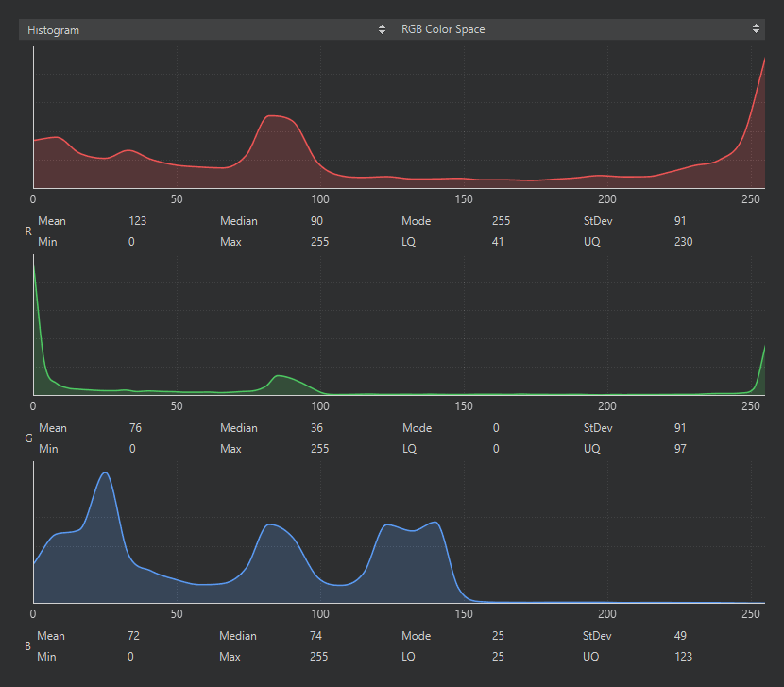The image size is (784, 687).
Task: Select the blue channel StDev value 49
Action: click(680, 636)
